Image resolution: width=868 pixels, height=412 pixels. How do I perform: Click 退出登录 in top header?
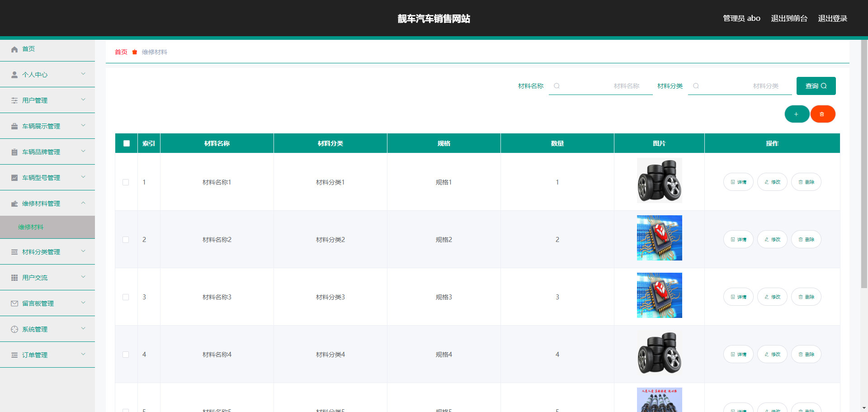(832, 19)
